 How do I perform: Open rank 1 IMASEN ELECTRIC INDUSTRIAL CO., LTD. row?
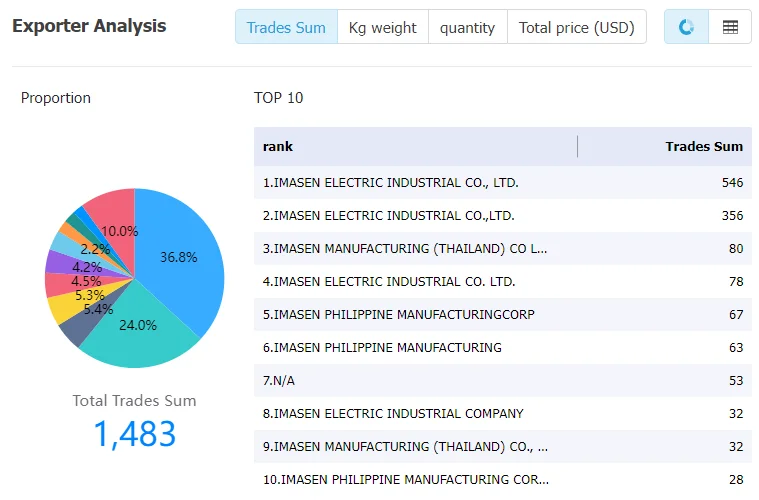coord(502,182)
